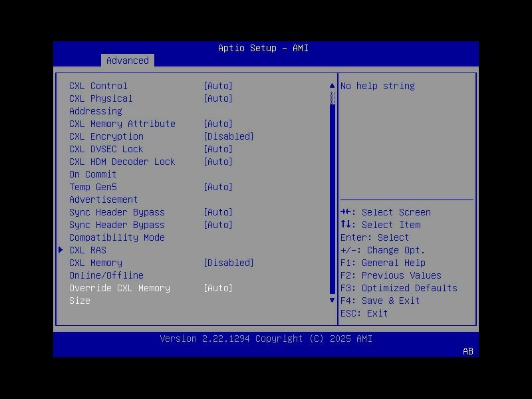532x399 pixels.
Task: Open Sync Header Bypass [Auto] value
Action: [x=218, y=212]
